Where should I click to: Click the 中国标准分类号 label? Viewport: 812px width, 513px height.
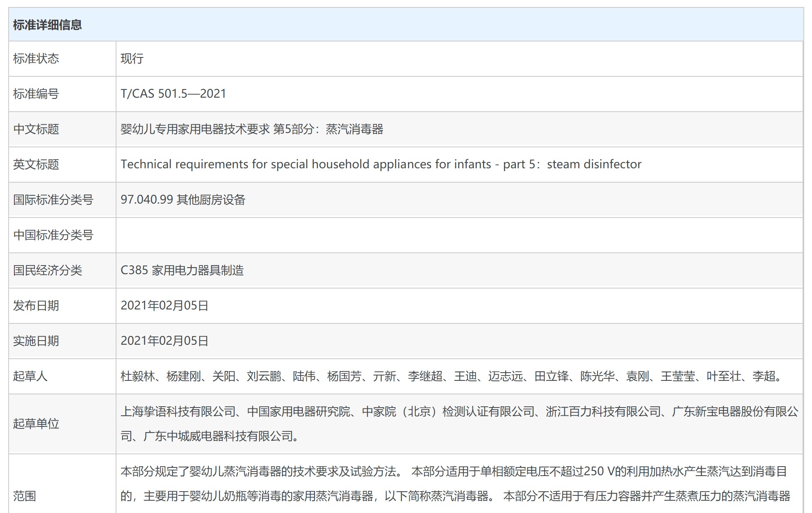coord(53,235)
